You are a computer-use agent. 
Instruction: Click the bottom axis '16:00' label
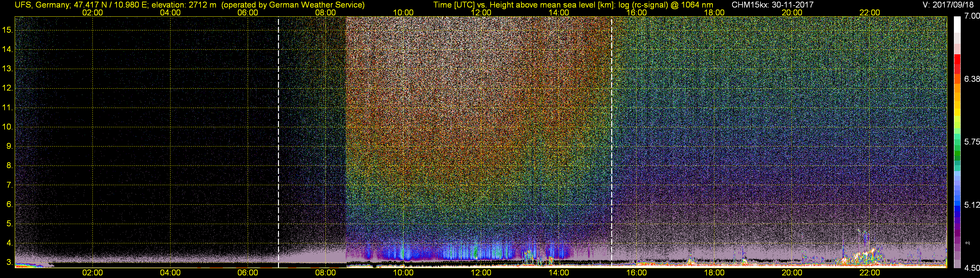pyautogui.click(x=636, y=273)
